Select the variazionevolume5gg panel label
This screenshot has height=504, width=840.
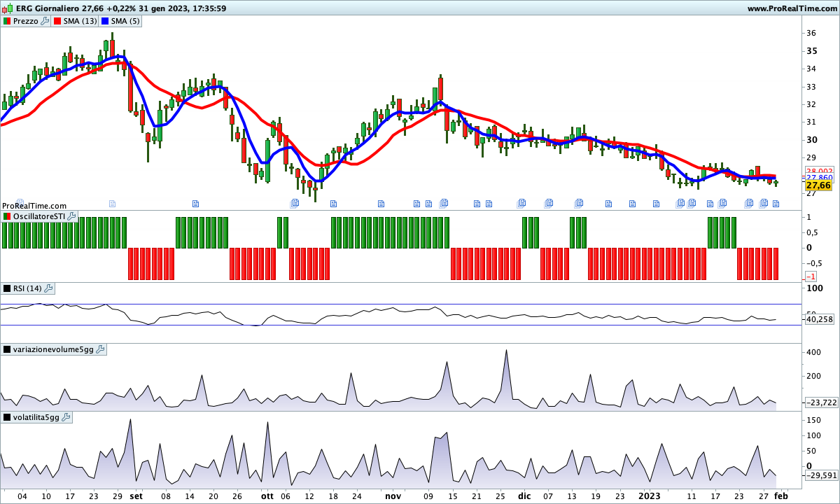(53, 349)
